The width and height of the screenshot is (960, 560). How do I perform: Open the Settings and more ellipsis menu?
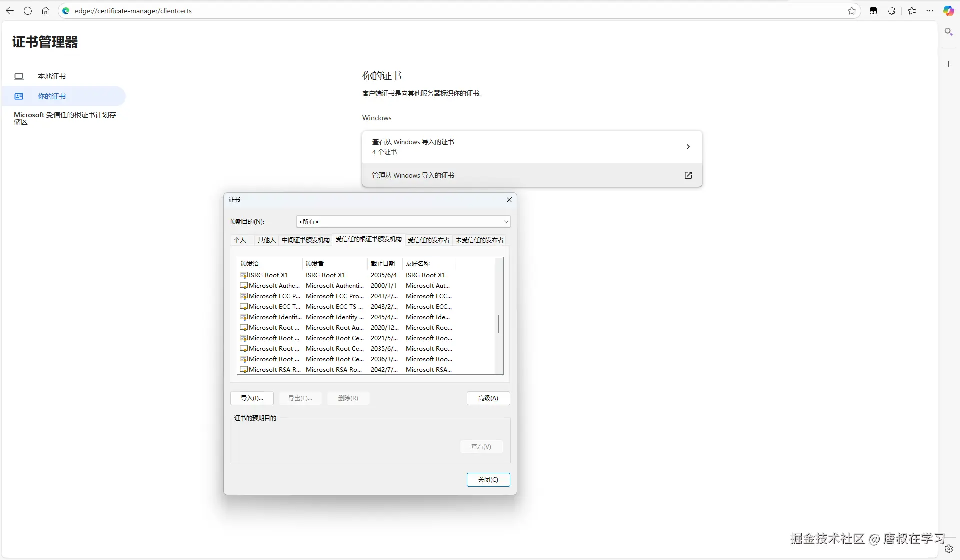click(930, 11)
